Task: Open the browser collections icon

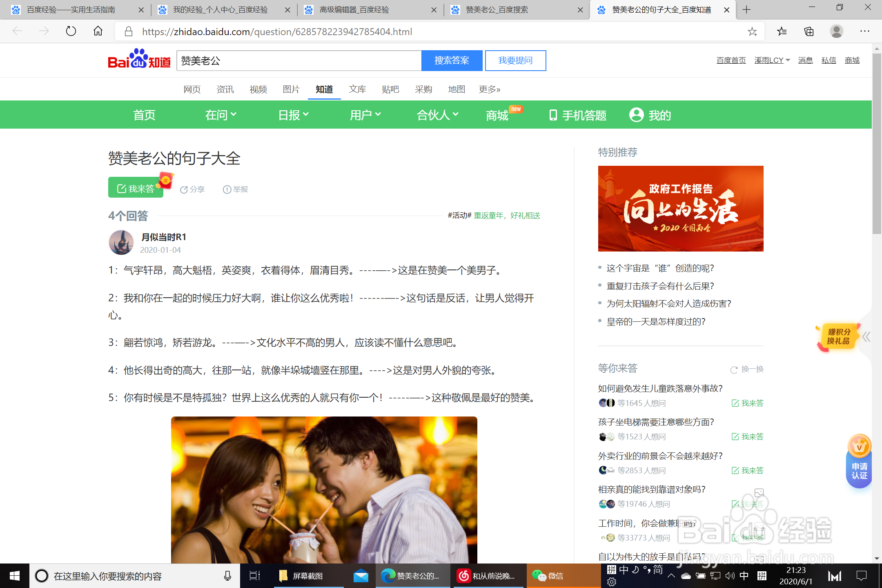Action: (809, 31)
